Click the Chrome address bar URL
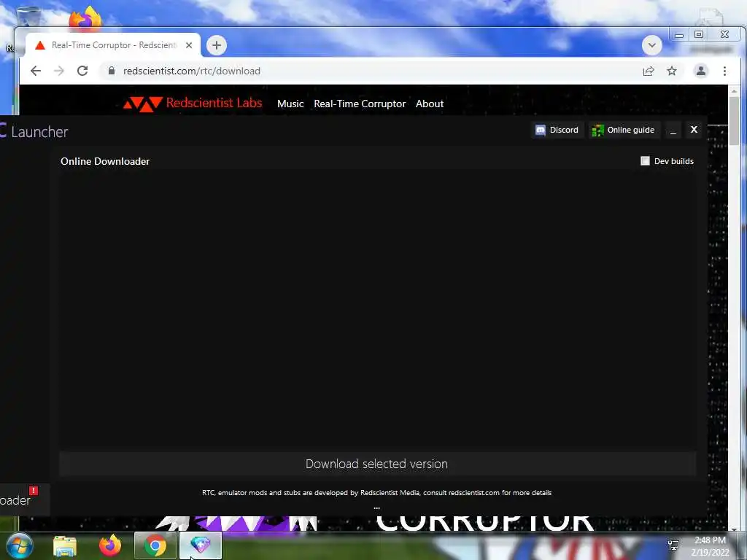This screenshot has height=560, width=747. click(x=192, y=71)
